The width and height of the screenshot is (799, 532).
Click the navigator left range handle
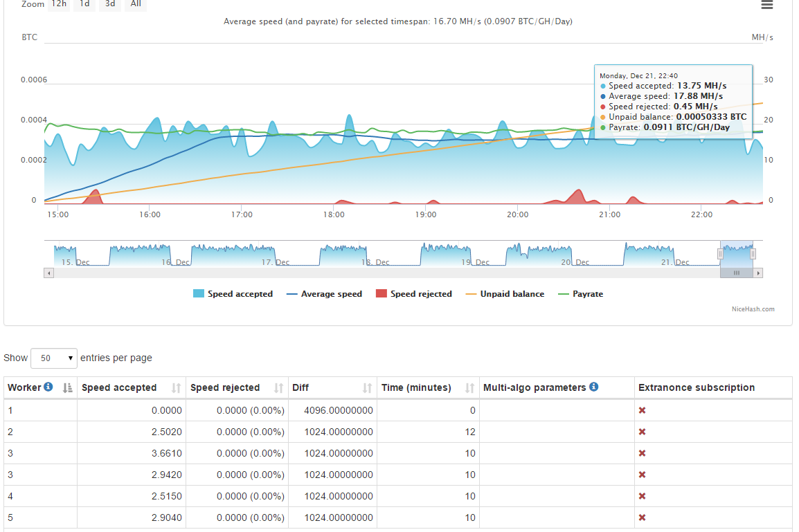tap(720, 254)
